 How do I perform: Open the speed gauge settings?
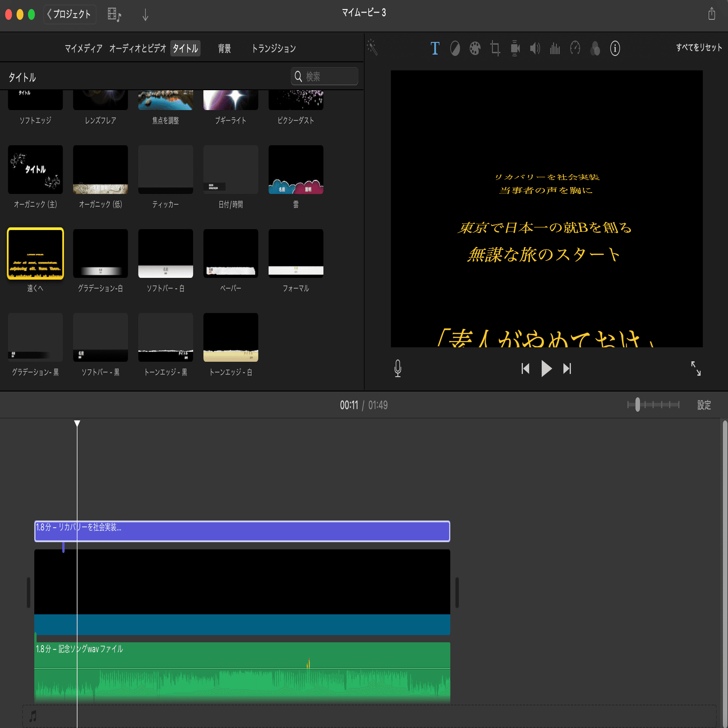click(x=575, y=47)
